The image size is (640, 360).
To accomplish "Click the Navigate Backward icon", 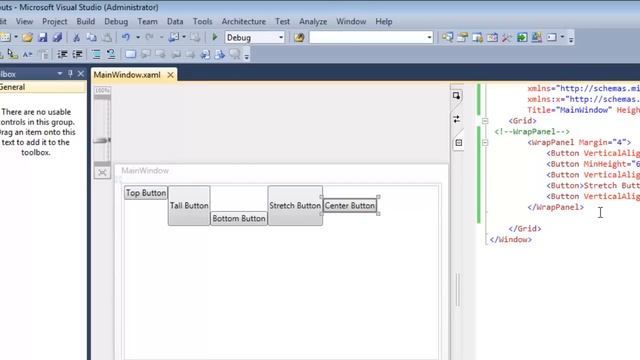I will tap(174, 38).
